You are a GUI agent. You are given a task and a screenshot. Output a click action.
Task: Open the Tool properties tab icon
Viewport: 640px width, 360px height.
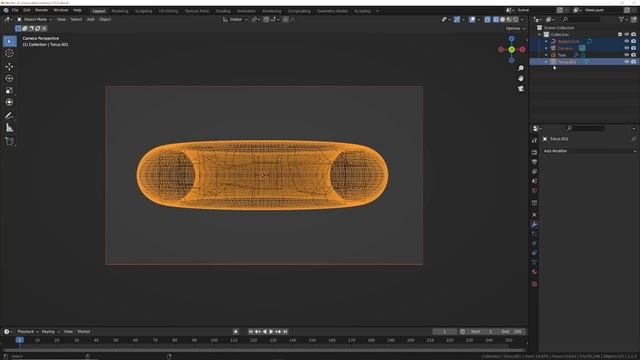(534, 140)
